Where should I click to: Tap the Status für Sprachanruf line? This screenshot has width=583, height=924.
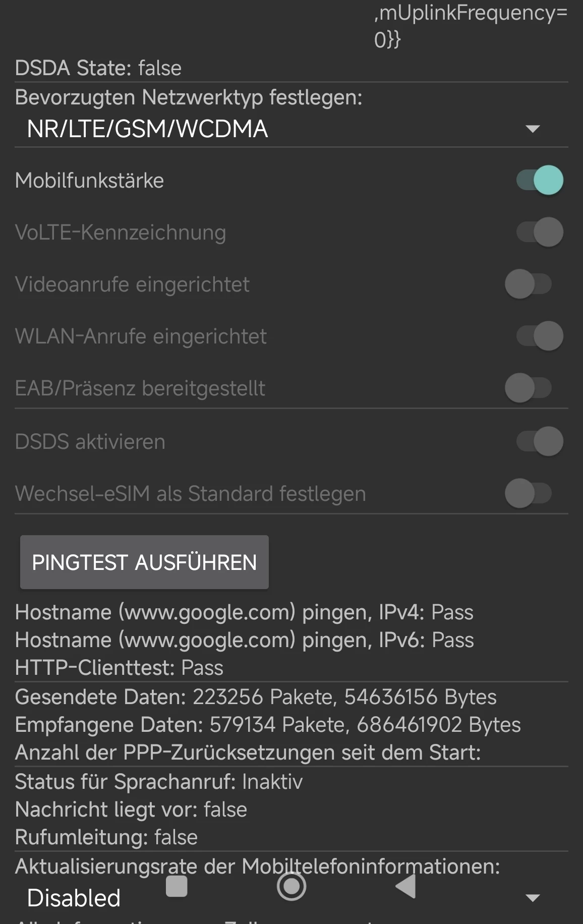[159, 782]
